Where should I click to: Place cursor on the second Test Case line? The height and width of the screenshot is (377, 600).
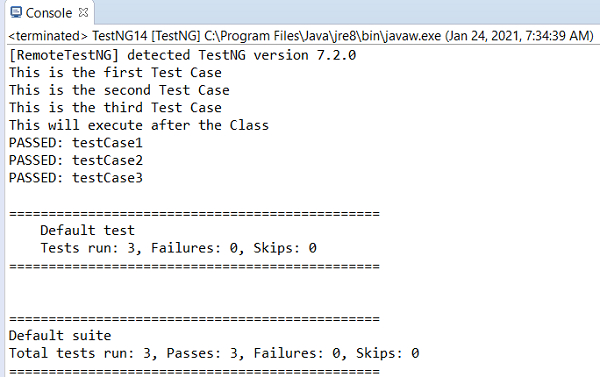pyautogui.click(x=119, y=90)
